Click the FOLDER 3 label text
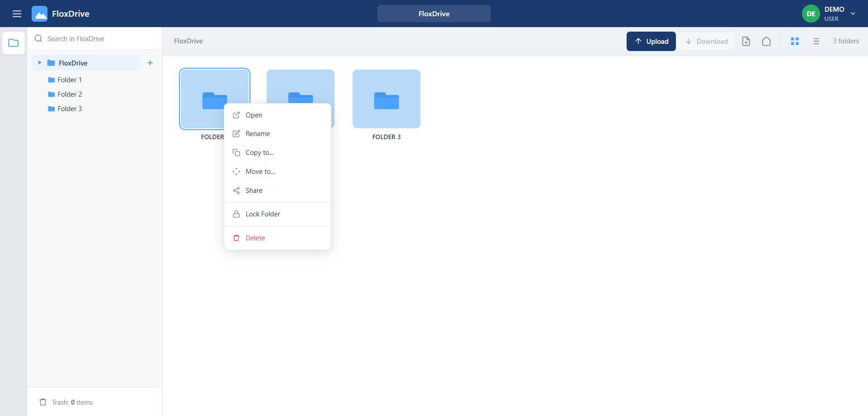The image size is (868, 416). [x=387, y=137]
